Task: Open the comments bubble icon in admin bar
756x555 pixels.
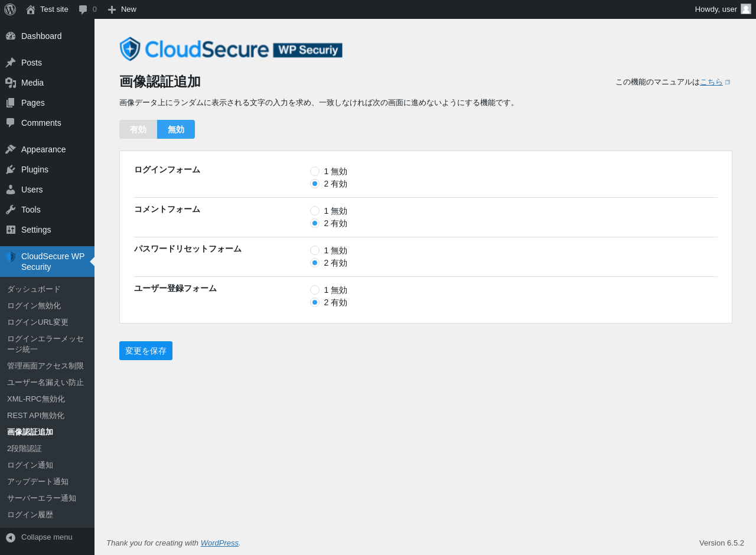Action: pyautogui.click(x=83, y=9)
